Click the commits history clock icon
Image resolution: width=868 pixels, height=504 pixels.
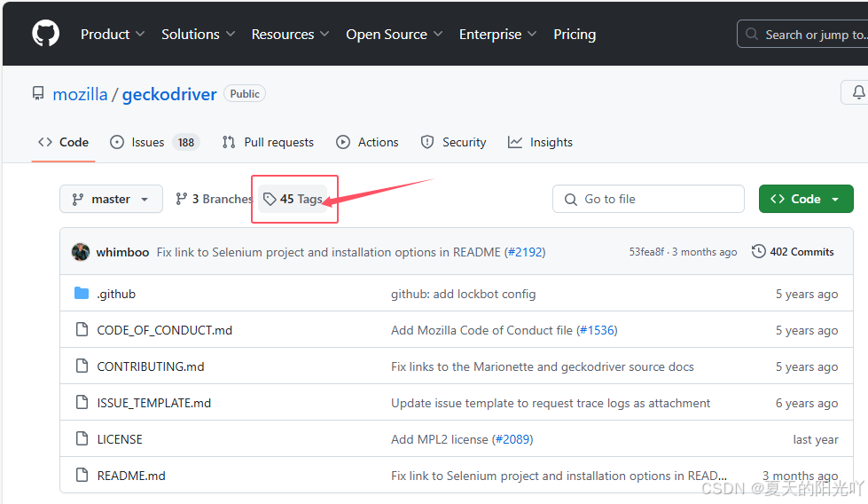758,251
